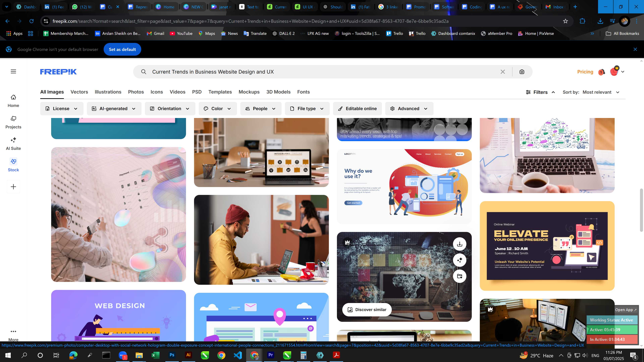Image resolution: width=644 pixels, height=362 pixels.
Task: Open the More options in the sidebar
Action: 13,335
